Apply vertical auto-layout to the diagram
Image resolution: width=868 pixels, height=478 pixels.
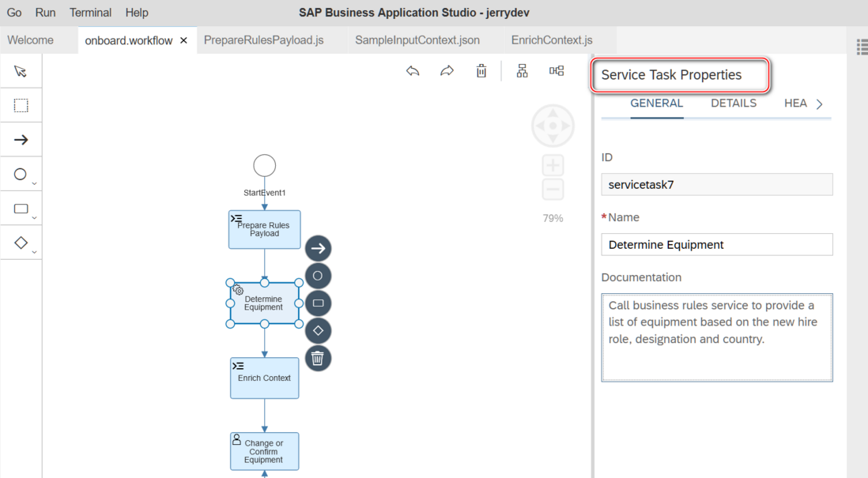(522, 71)
